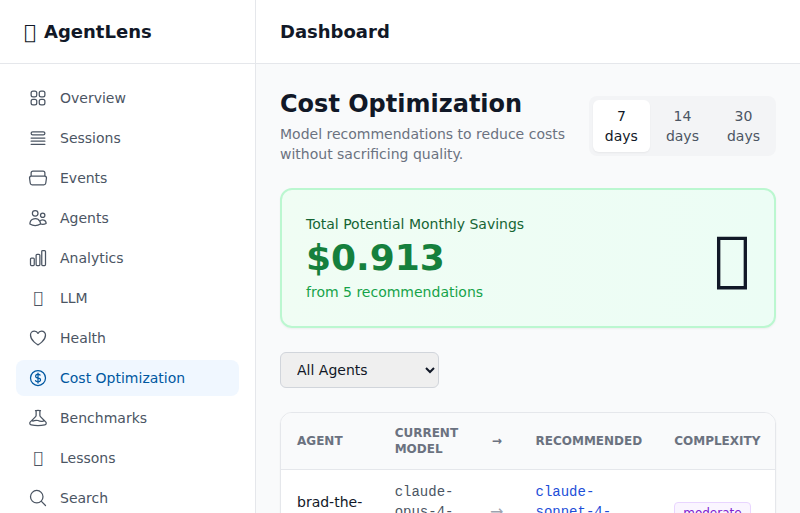Click the Analytics bar chart icon
Screen dimensions: 800x513
click(x=38, y=258)
